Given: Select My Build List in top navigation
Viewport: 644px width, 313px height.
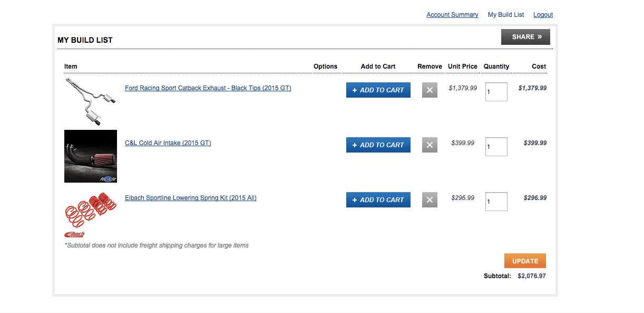Looking at the screenshot, I should [x=506, y=15].
